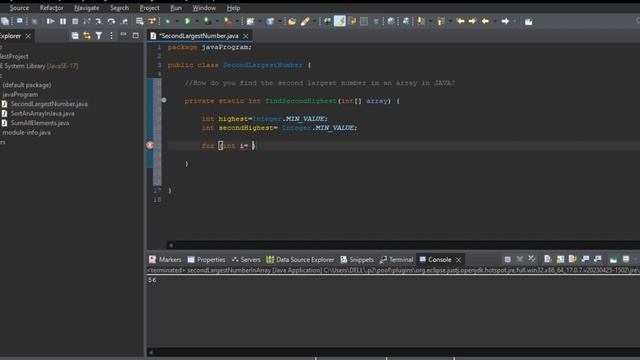Open dropdown beside Next Annotation icon
640x360 pixels.
pyautogui.click(x=430, y=21)
